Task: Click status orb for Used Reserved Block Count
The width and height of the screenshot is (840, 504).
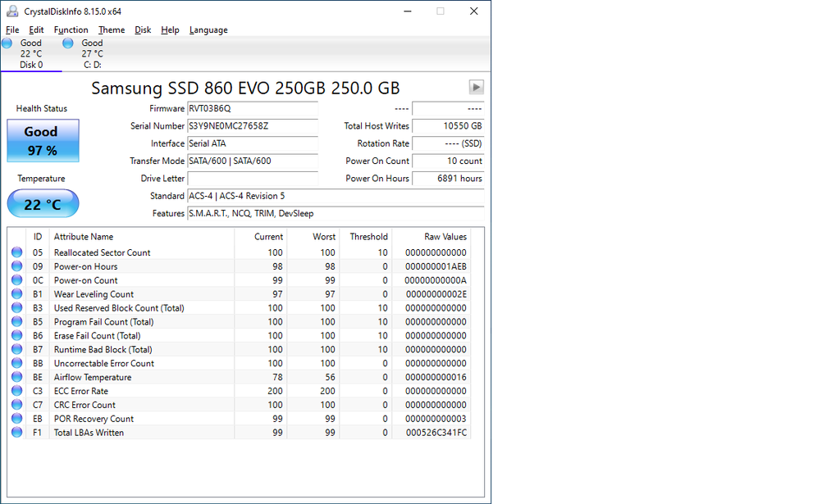Action: [x=17, y=307]
